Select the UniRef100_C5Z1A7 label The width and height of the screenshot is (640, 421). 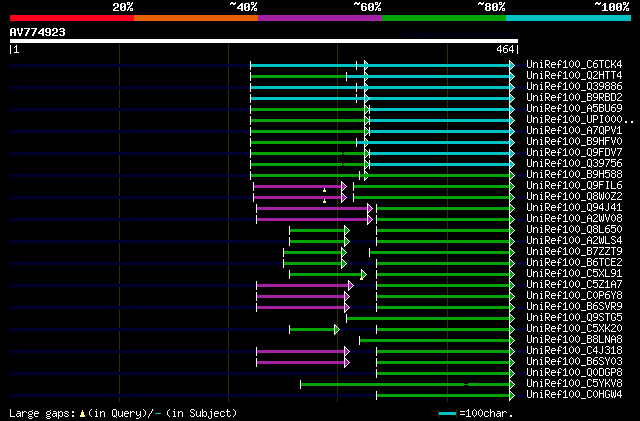pyautogui.click(x=574, y=285)
